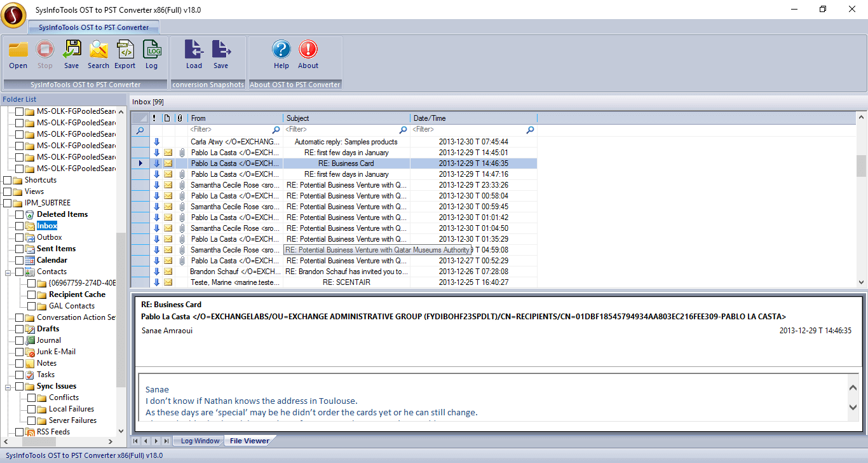
Task: Click the Calendar folder icon
Action: 30,260
